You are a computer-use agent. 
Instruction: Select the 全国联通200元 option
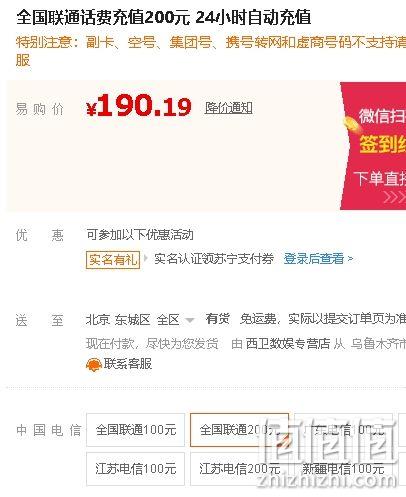(239, 430)
